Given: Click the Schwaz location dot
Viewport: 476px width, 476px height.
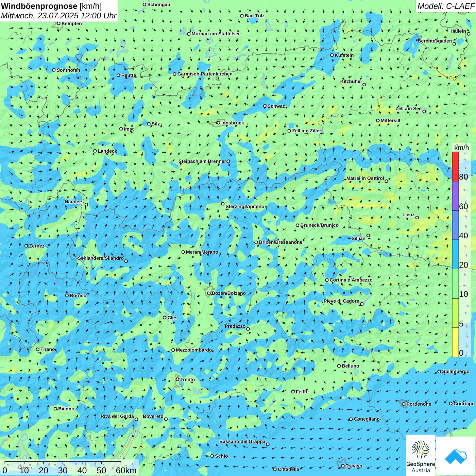Looking at the screenshot, I should 265,106.
